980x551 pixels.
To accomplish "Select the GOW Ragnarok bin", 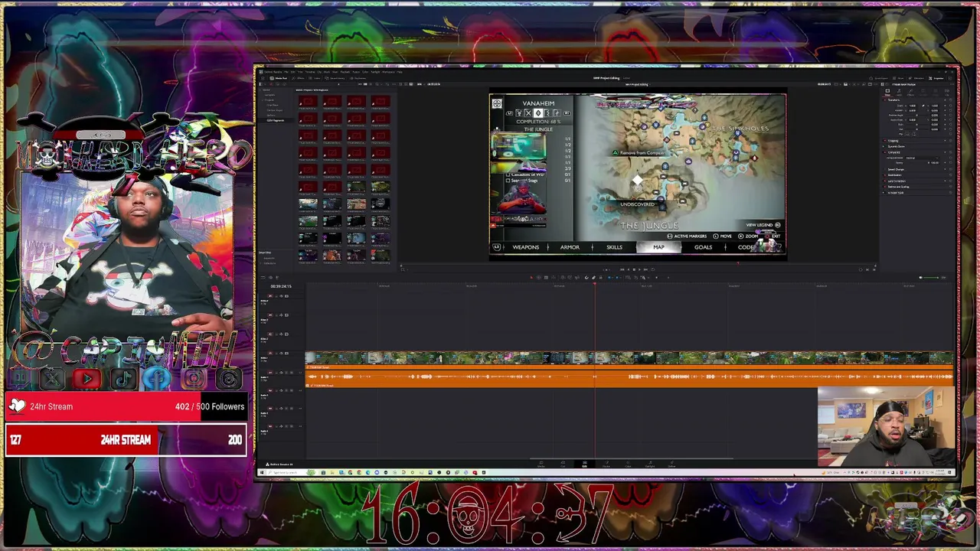I will [x=274, y=120].
